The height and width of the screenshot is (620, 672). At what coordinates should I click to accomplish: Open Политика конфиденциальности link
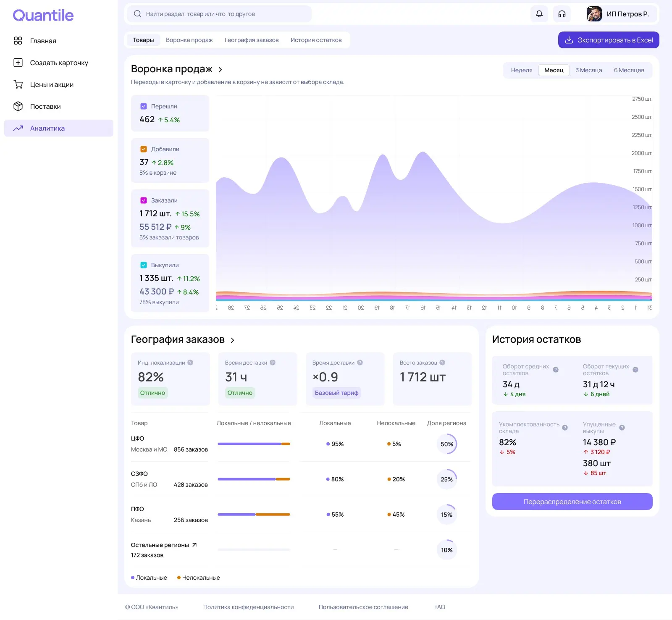point(248,607)
